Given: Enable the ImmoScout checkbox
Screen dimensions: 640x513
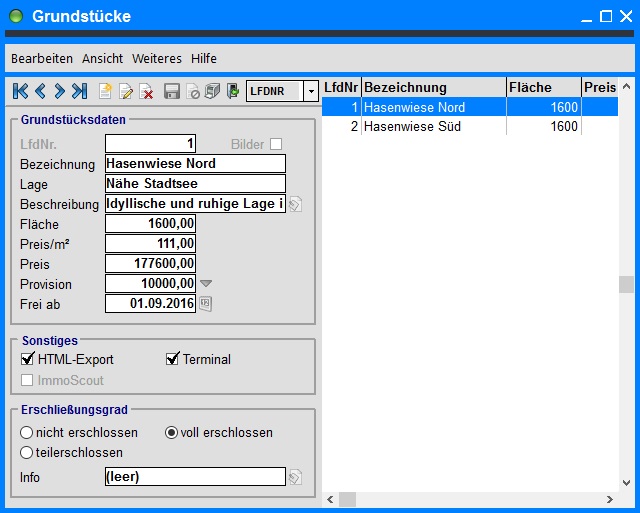Looking at the screenshot, I should tap(28, 380).
